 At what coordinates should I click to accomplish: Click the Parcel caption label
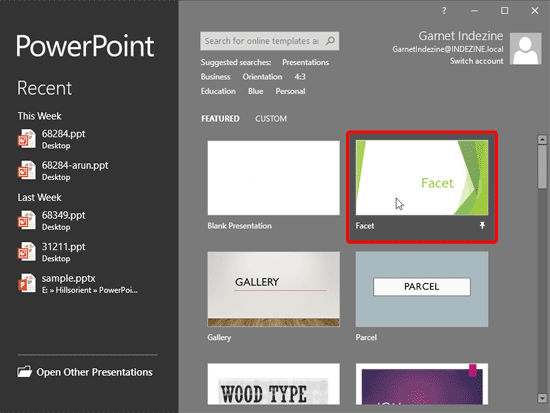click(x=366, y=337)
